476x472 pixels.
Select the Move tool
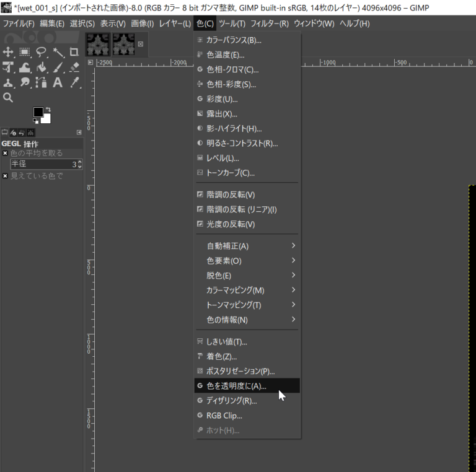(8, 52)
